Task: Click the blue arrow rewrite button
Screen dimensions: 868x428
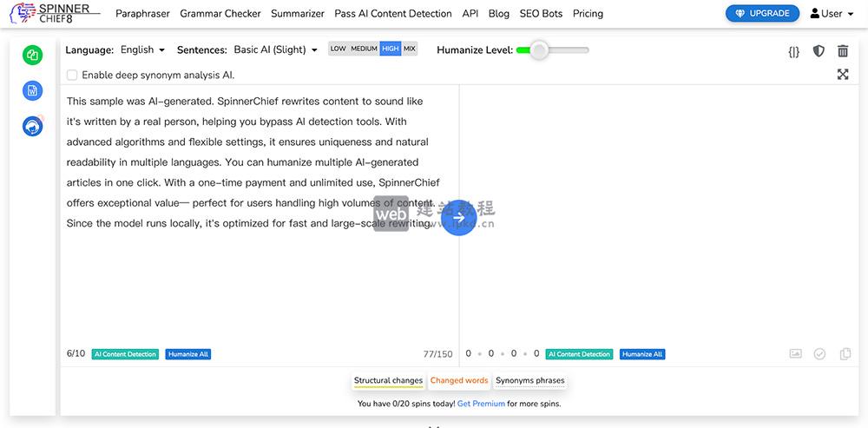Action: click(458, 217)
